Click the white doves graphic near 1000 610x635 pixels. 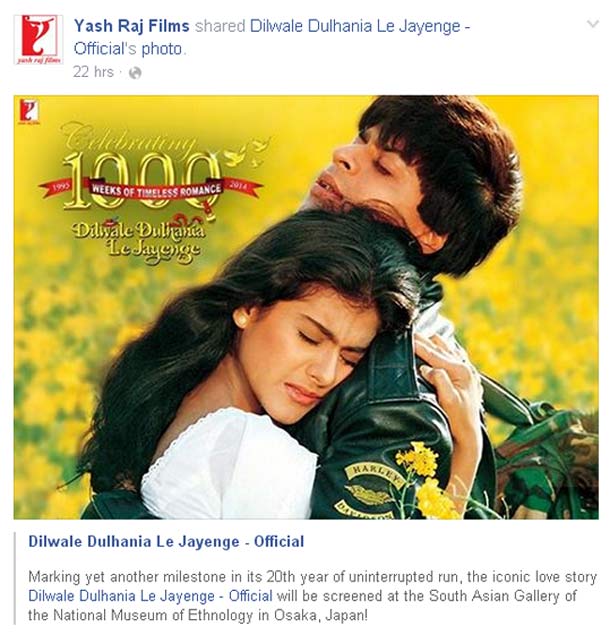[248, 152]
